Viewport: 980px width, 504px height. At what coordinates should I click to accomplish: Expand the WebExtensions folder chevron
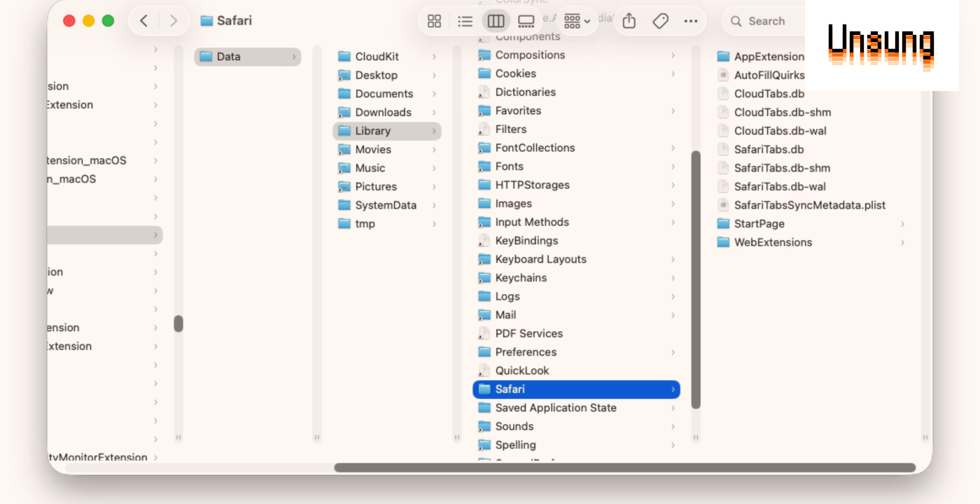click(902, 242)
